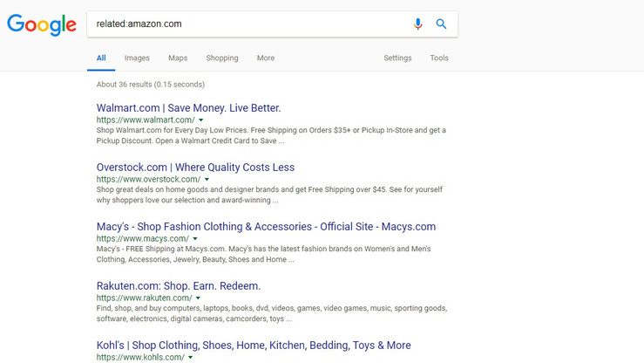Image resolution: width=644 pixels, height=363 pixels.
Task: Click the Macy's snippet about FREE Shipping
Action: tap(264, 254)
